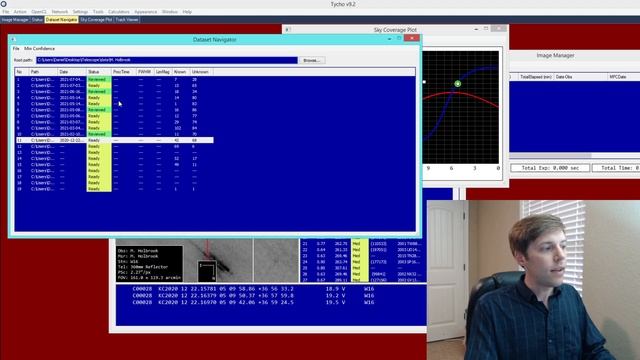Screen dimensions: 640x360
Task: Click the MPCDate column header in Image Manager
Action: pos(624,77)
